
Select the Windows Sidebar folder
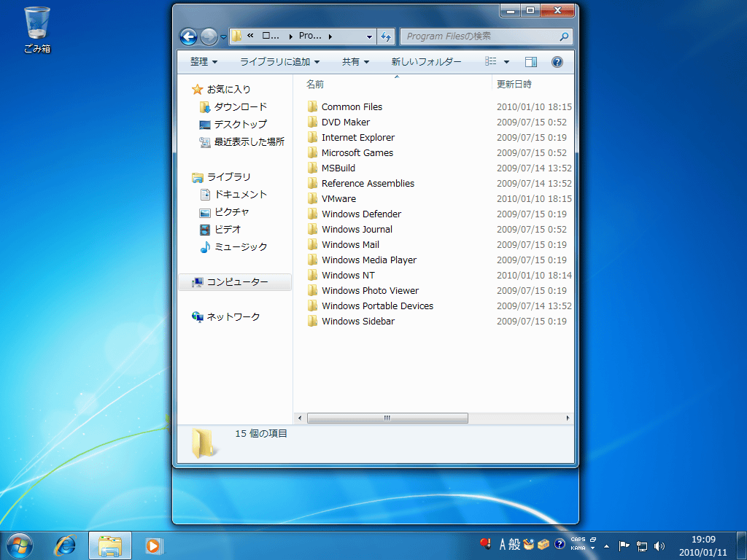click(351, 322)
